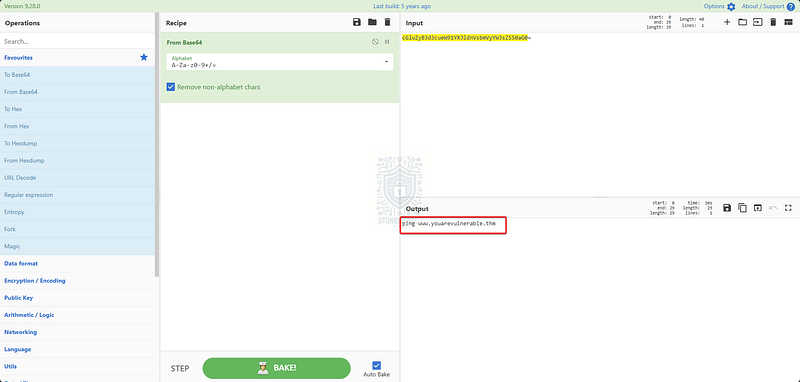Open file as input
The width and height of the screenshot is (800, 382).
[758, 22]
